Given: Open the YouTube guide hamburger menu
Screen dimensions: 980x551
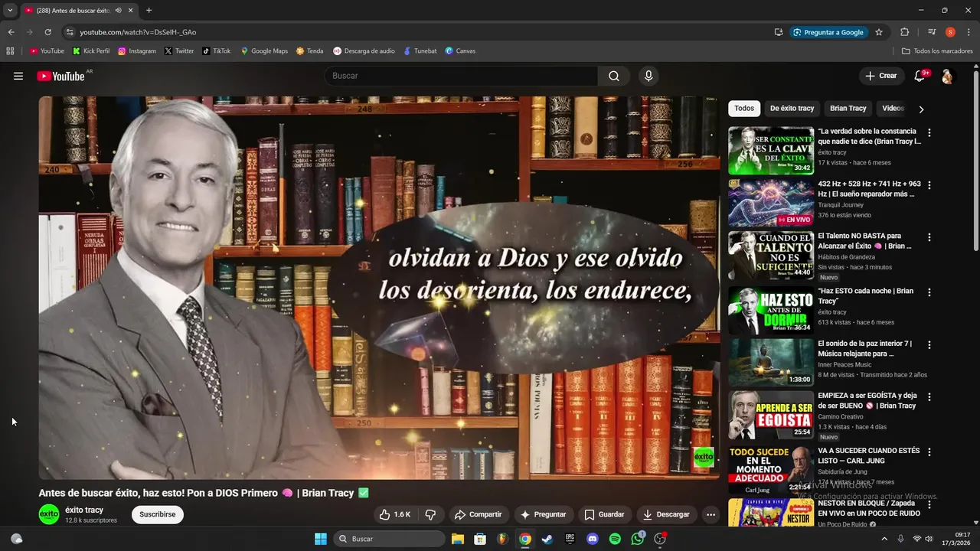Looking at the screenshot, I should click(x=18, y=76).
